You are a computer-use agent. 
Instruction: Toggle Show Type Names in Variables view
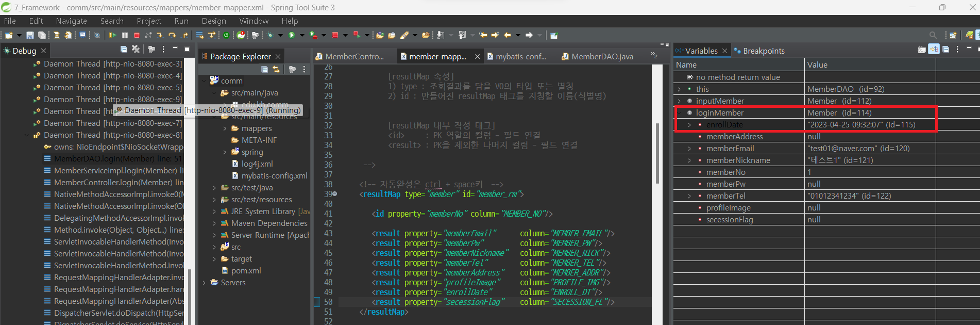click(922, 50)
